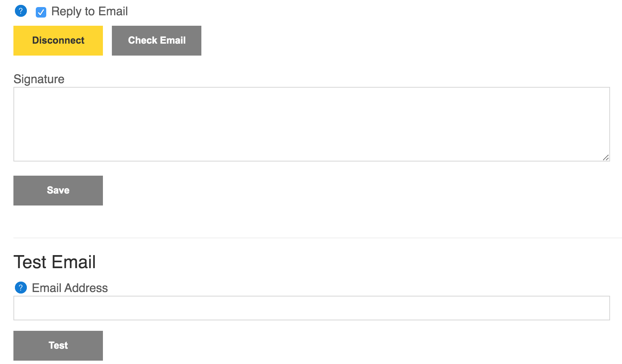Click the Email Address field label

click(x=70, y=288)
